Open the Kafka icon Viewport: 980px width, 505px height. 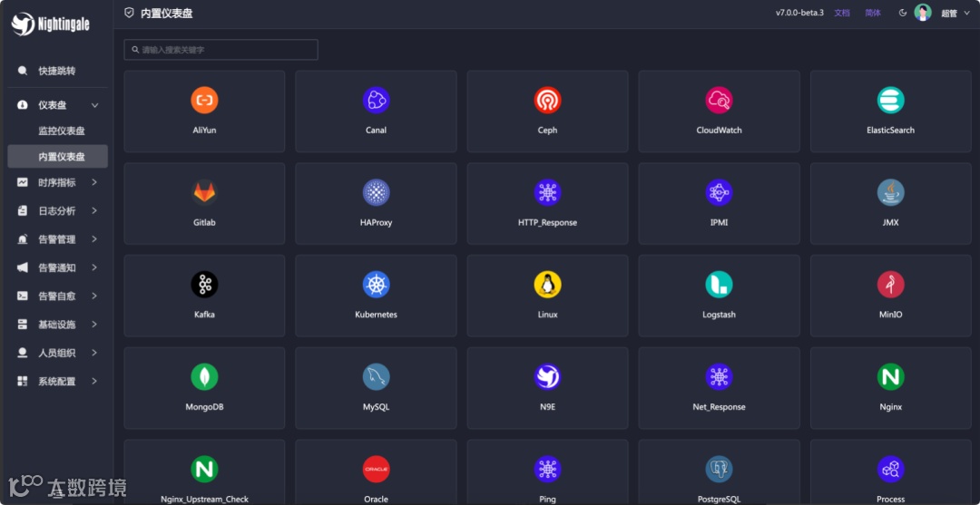click(x=204, y=285)
